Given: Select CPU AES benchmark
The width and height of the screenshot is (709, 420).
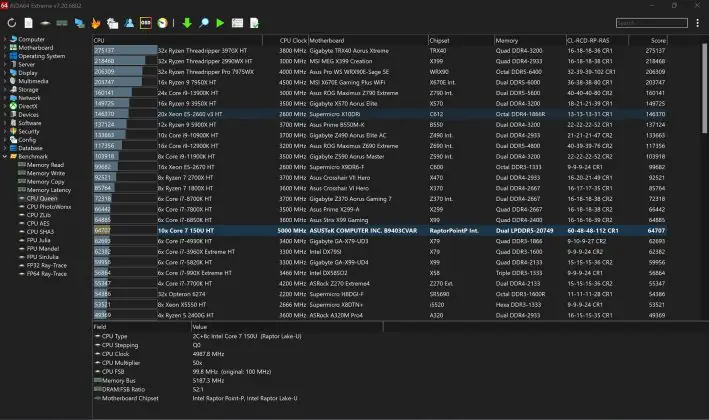Looking at the screenshot, I should click(x=38, y=223).
